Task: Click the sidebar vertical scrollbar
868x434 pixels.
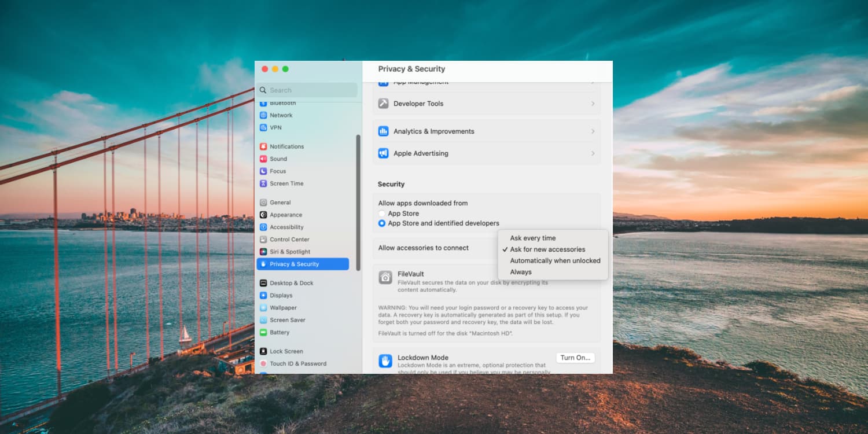Action: (x=358, y=203)
